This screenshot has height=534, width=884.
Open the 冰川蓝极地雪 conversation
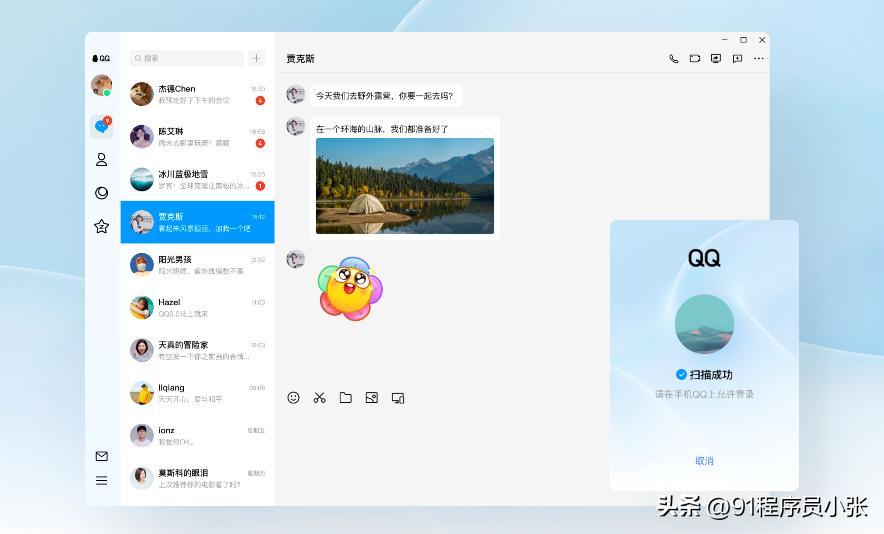pos(197,179)
